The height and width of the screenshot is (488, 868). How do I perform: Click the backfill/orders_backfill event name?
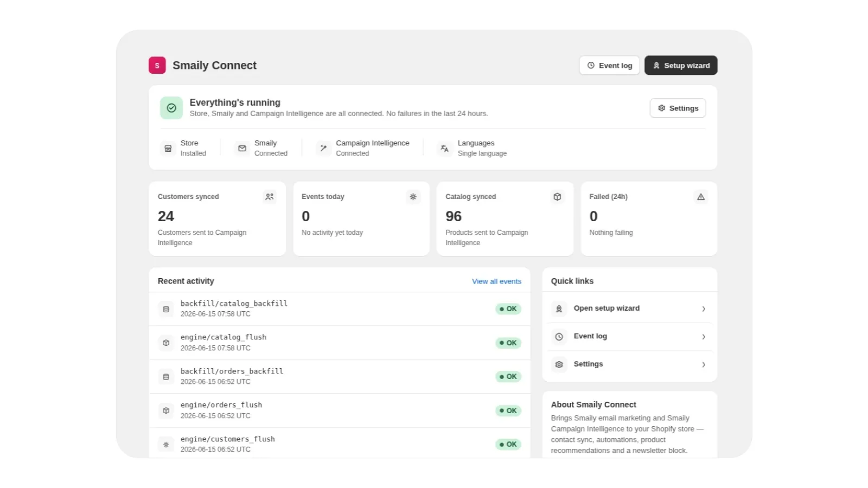tap(232, 371)
